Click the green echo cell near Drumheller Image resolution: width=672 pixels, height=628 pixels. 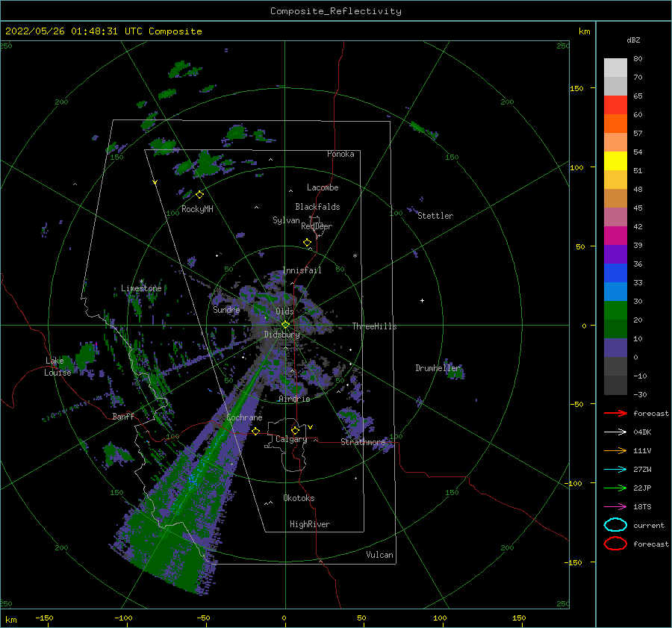[455, 372]
